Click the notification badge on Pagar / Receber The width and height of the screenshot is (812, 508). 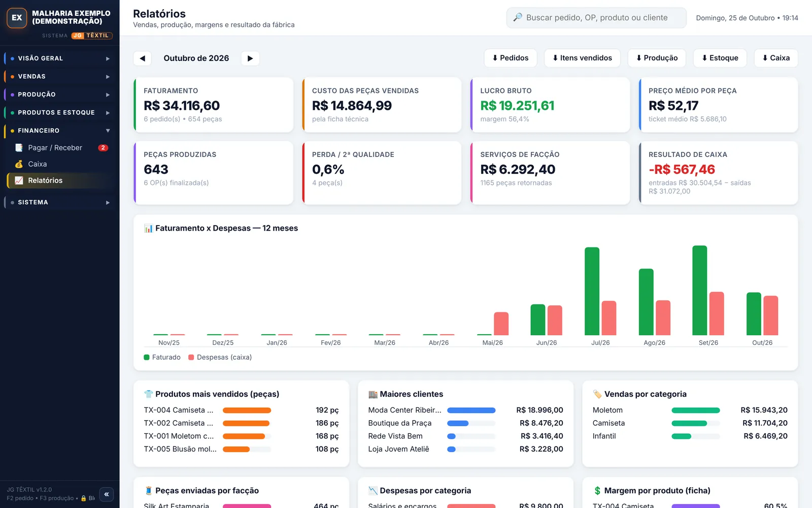click(x=103, y=148)
